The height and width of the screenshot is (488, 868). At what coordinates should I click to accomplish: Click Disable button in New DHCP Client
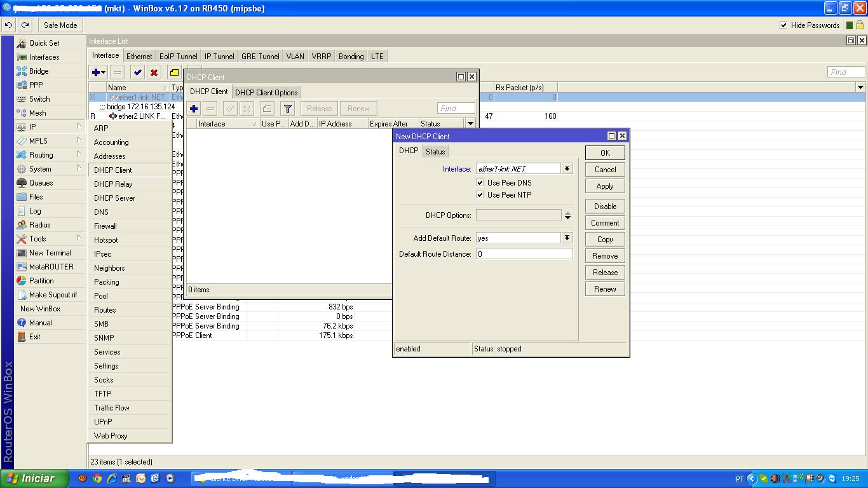coord(605,207)
